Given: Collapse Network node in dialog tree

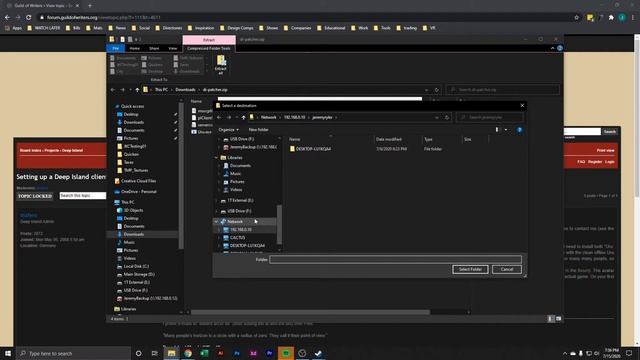Looking at the screenshot, I should (216, 222).
